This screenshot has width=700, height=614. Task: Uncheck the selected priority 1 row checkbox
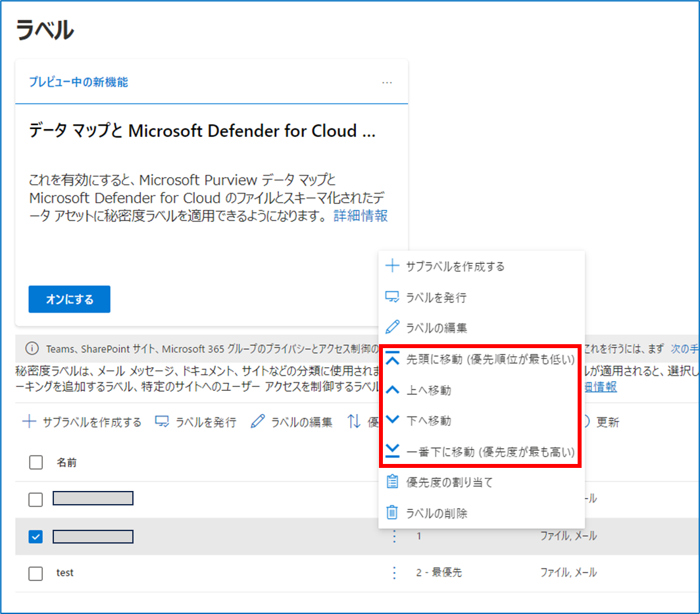tap(36, 536)
